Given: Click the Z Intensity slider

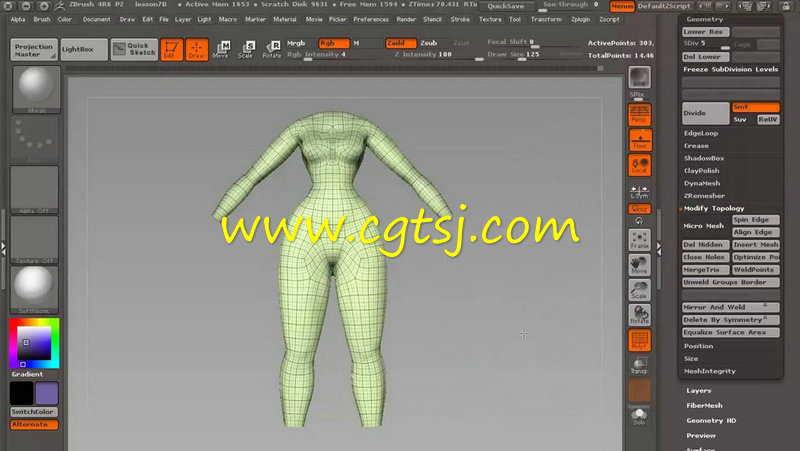Looking at the screenshot, I should [x=437, y=55].
